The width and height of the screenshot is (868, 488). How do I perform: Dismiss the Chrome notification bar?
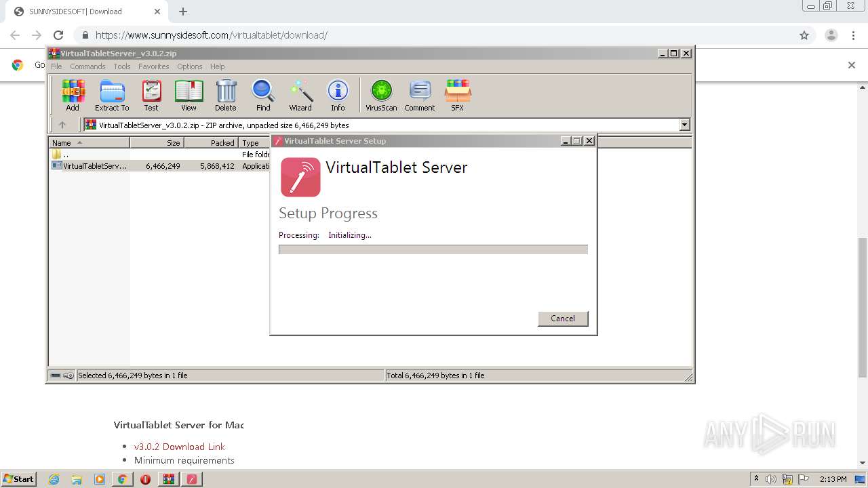click(x=852, y=65)
